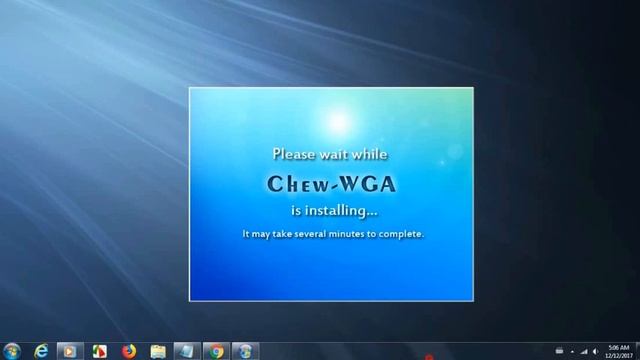Click the Show Desktop strip after the clock
The height and width of the screenshot is (360, 640).
(637, 351)
